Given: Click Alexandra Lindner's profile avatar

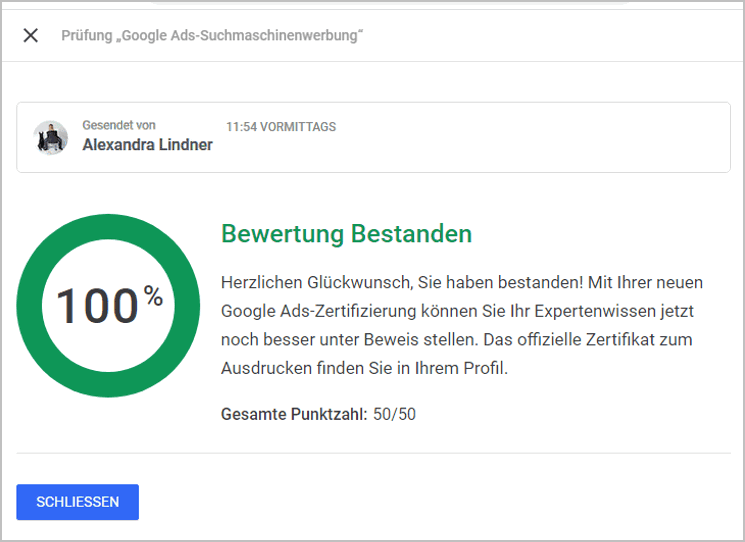Looking at the screenshot, I should [x=50, y=137].
